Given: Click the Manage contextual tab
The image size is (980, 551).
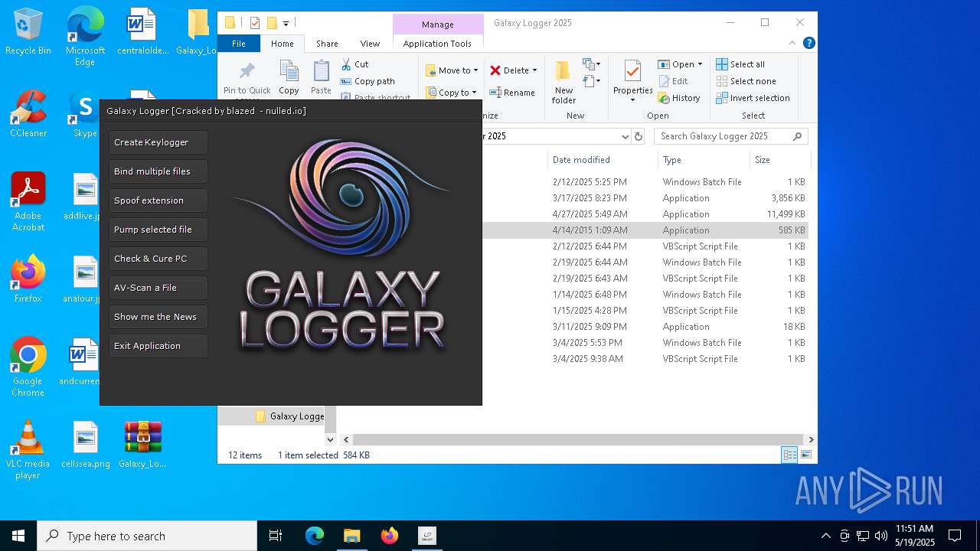Looking at the screenshot, I should [x=437, y=24].
